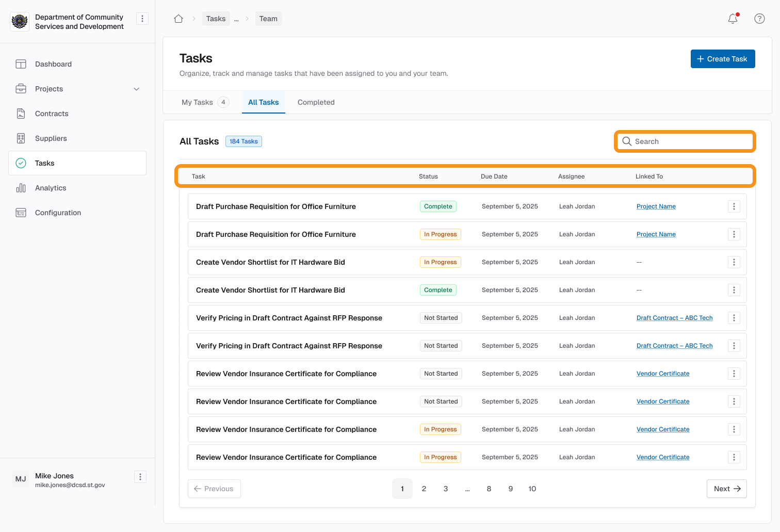Screen dimensions: 780x532
Task: Open the Dashboard sidebar icon
Action: (21, 64)
